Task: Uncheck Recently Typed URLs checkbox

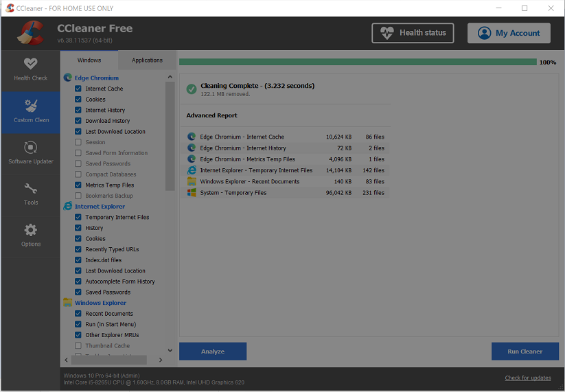Action: 78,249
